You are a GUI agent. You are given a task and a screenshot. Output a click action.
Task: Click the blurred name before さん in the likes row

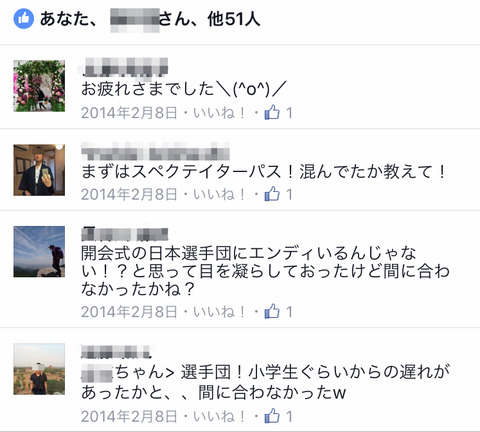(135, 20)
